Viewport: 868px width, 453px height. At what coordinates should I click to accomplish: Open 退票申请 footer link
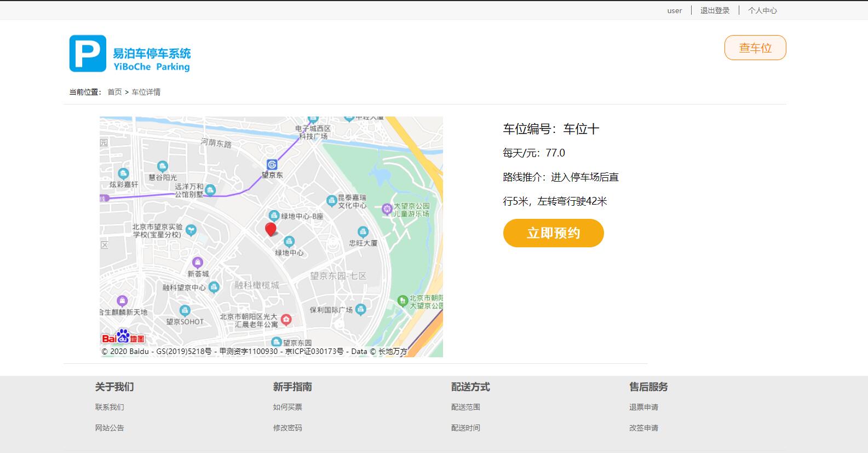point(643,407)
